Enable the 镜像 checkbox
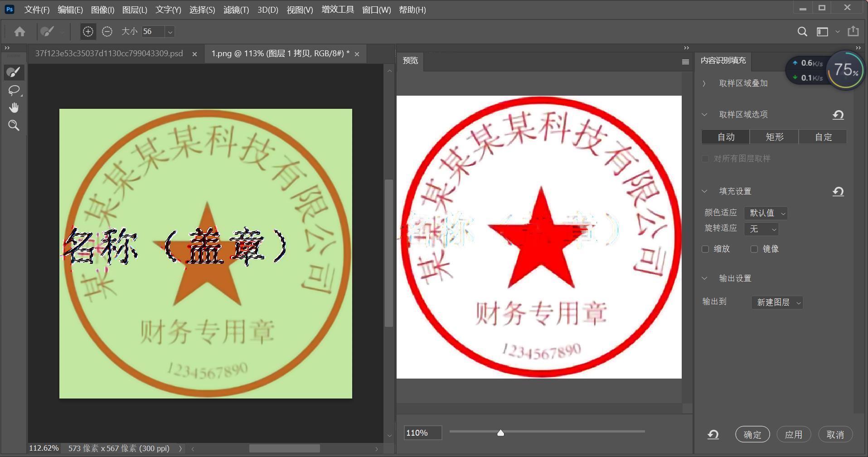The width and height of the screenshot is (868, 457). tap(754, 249)
